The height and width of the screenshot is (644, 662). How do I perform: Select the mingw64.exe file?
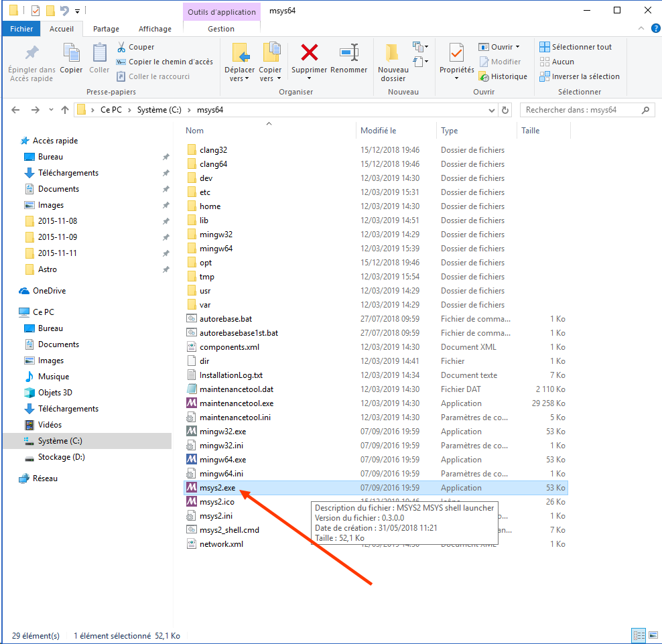pos(222,460)
